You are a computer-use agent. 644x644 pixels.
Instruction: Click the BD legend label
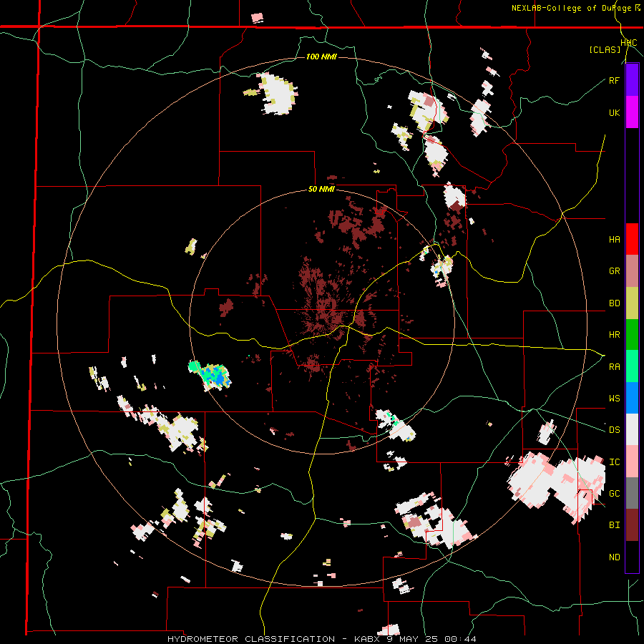coord(614,303)
